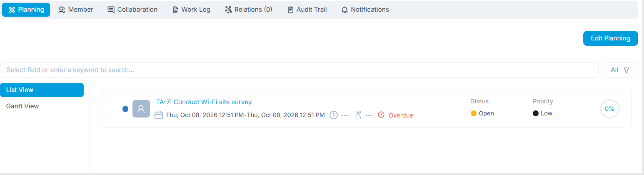Open task TA-7: Conduct Wi-Fi site survey

(204, 102)
